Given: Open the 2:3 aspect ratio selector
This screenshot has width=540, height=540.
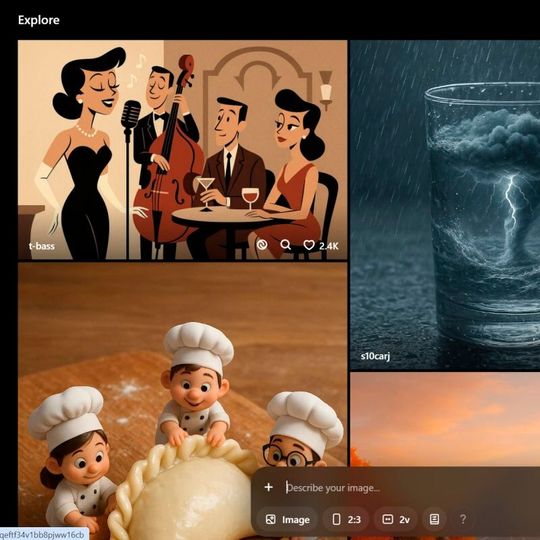Looking at the screenshot, I should pyautogui.click(x=346, y=519).
